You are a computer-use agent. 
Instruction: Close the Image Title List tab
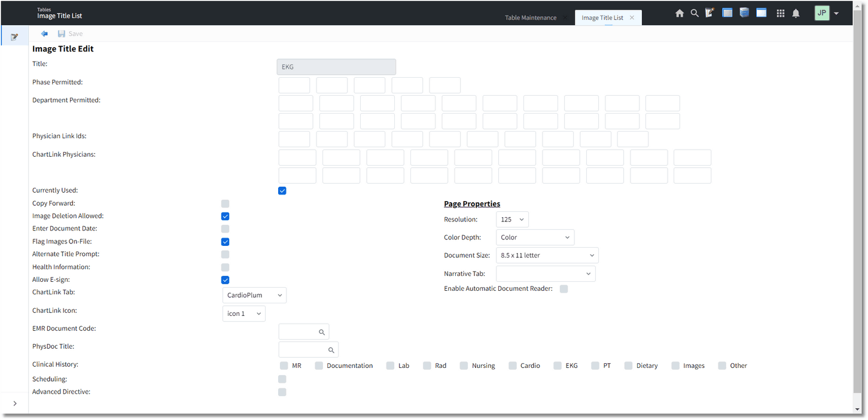[x=632, y=17]
